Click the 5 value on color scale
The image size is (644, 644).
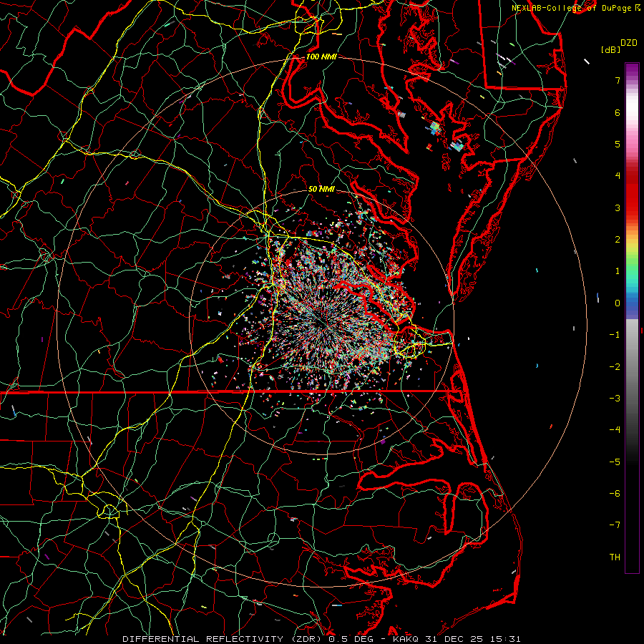tap(618, 144)
